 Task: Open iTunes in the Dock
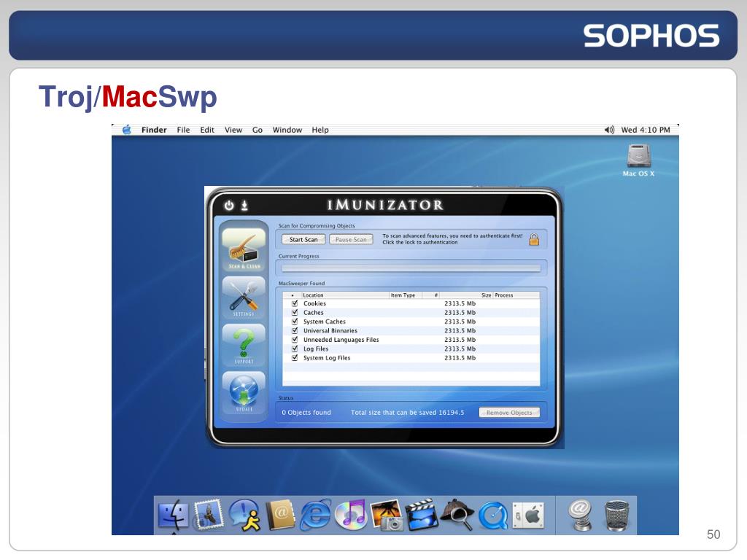point(351,515)
